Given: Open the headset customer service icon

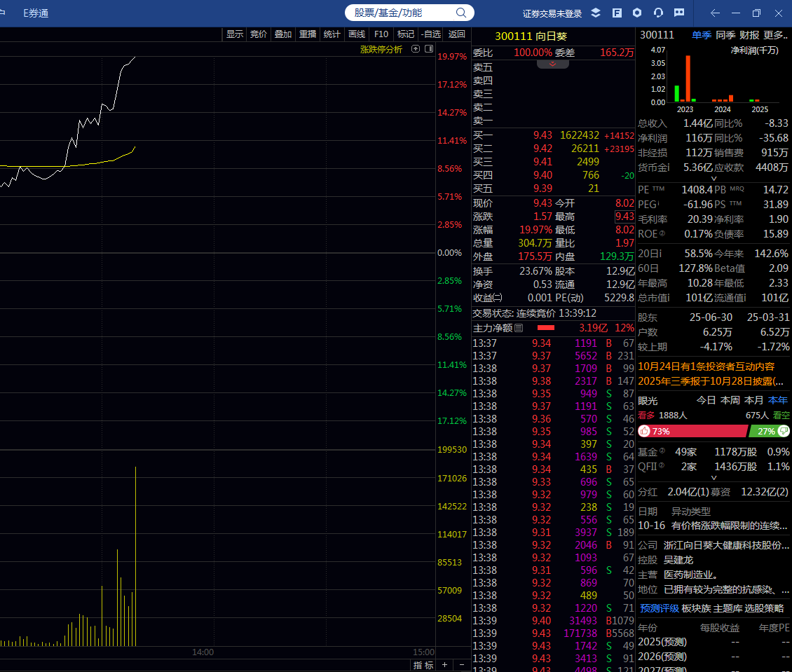Looking at the screenshot, I should 658,13.
